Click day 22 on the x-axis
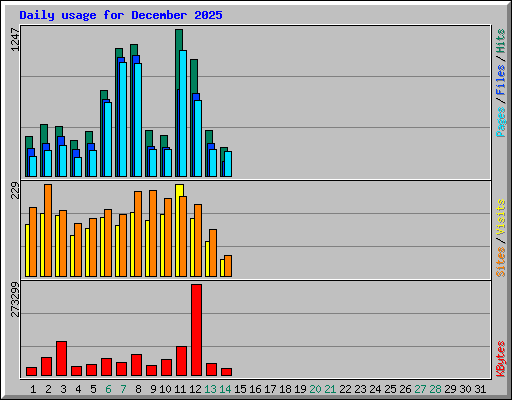Screen dimensions: 512x400 (x=345, y=389)
